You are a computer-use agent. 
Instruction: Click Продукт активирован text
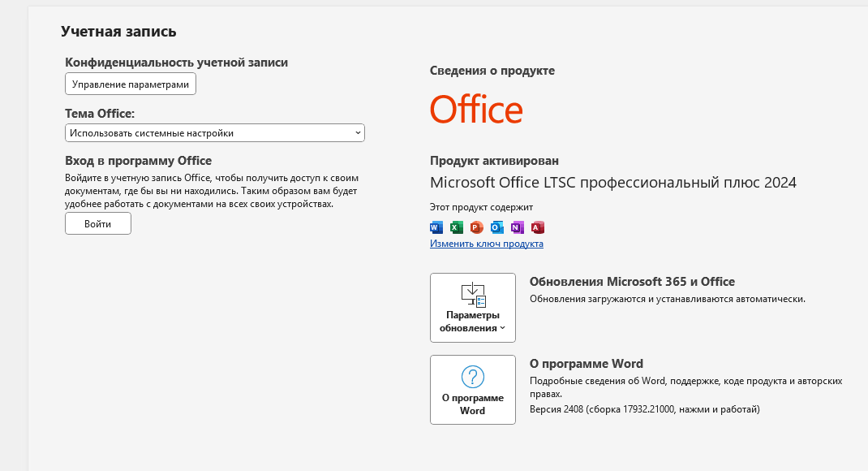click(494, 161)
